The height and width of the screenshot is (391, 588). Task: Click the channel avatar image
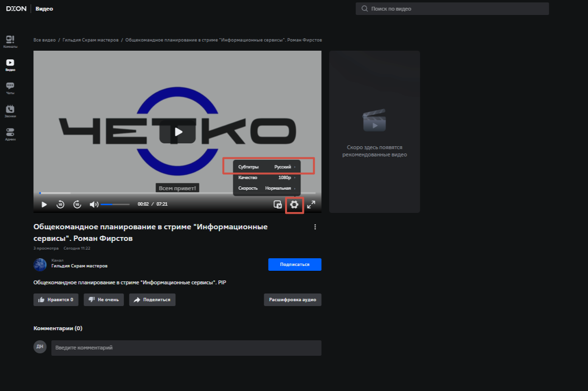tap(40, 265)
